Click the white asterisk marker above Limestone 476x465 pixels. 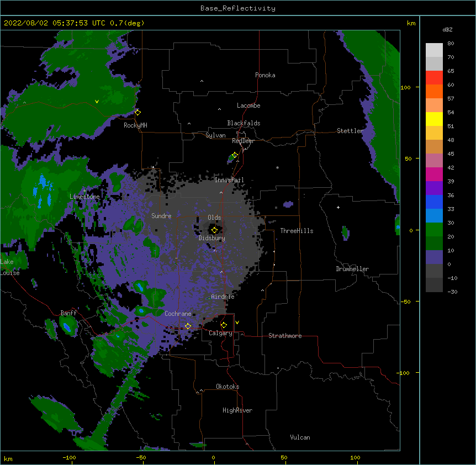tap(84, 191)
